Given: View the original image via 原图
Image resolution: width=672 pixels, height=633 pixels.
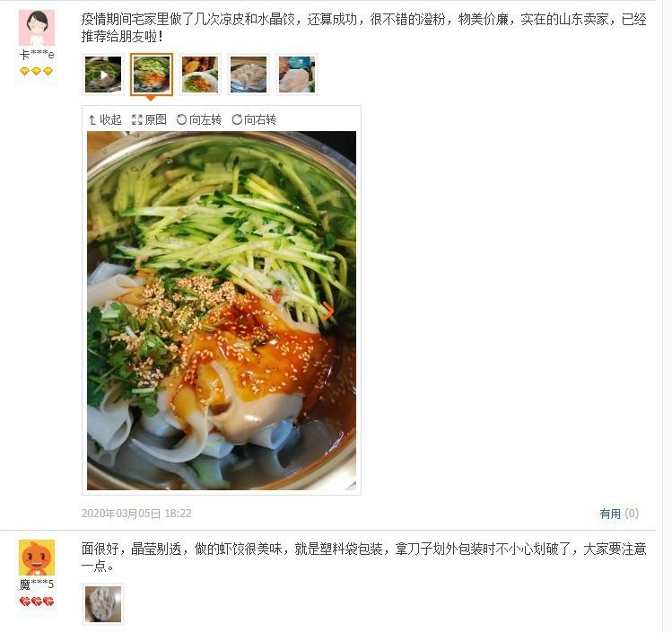Looking at the screenshot, I should coord(149,119).
